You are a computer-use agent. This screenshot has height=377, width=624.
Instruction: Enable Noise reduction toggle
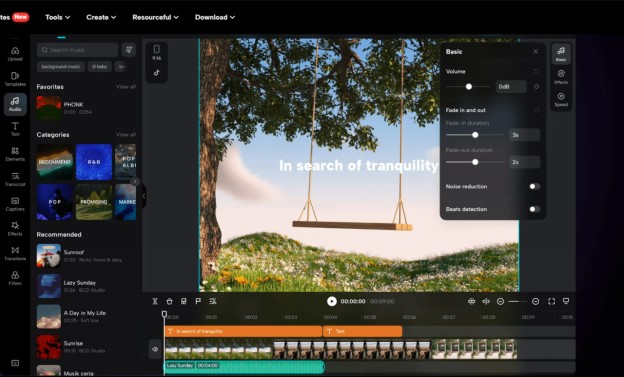(534, 186)
